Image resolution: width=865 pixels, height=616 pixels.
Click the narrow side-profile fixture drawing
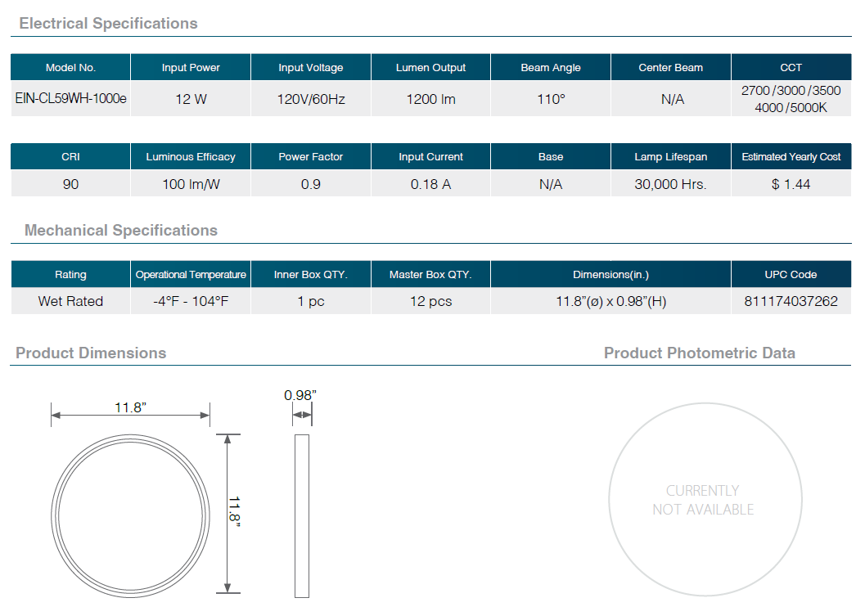coord(302,516)
